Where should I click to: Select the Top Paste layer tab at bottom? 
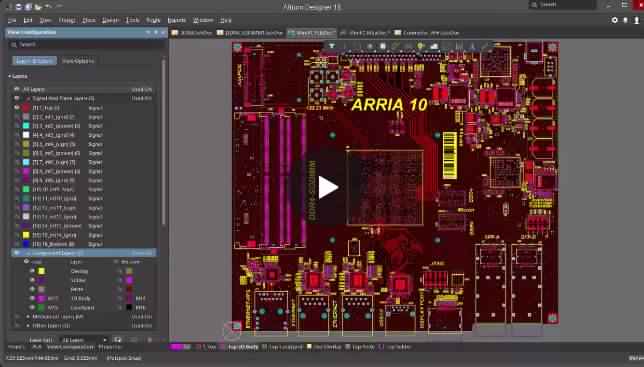359,347
